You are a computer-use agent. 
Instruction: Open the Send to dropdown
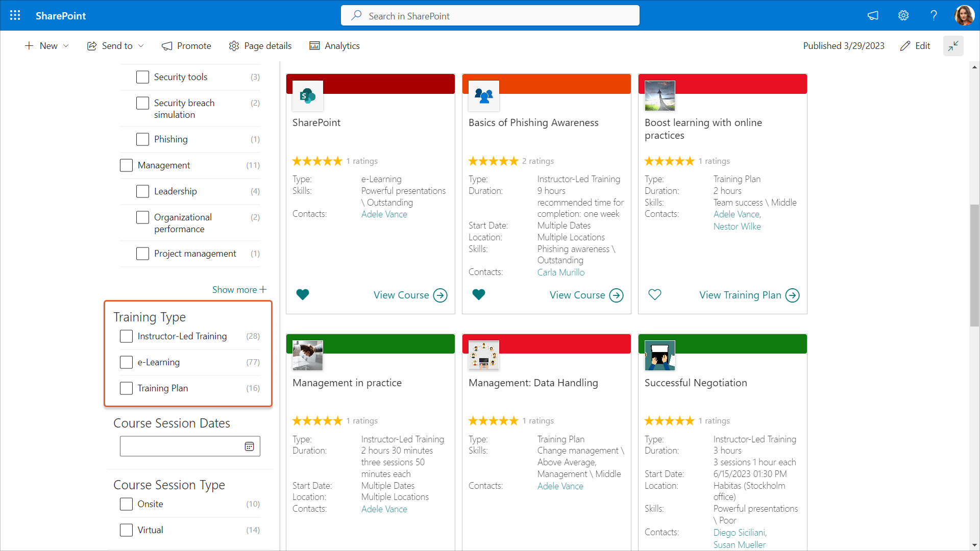coord(116,46)
